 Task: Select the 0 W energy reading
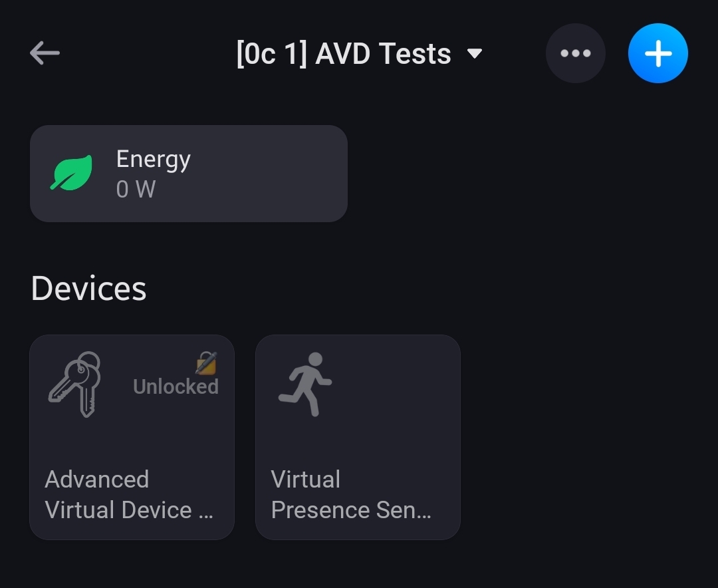click(x=136, y=190)
